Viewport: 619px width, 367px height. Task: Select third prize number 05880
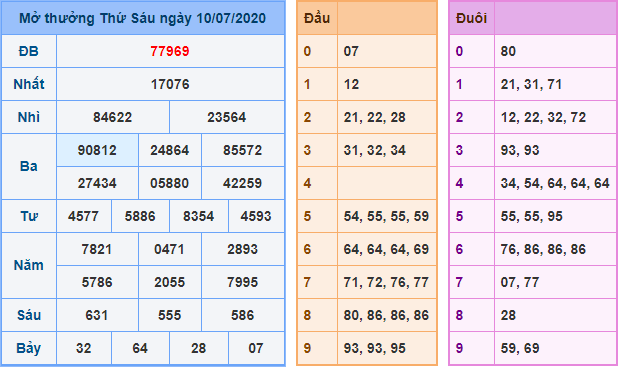pyautogui.click(x=170, y=184)
